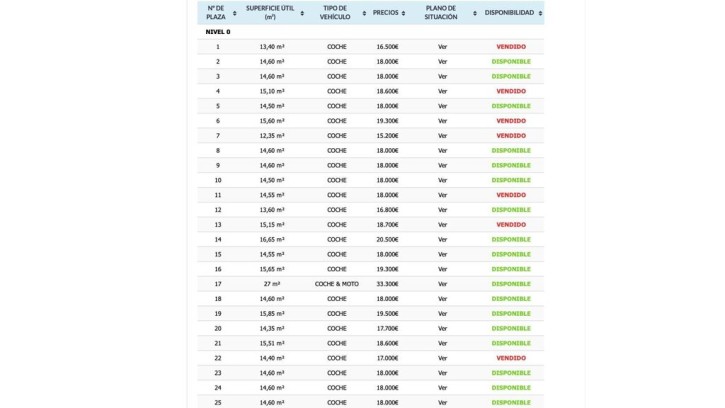
Task: Click 'Ver' for plaza 25
Action: pyautogui.click(x=442, y=402)
